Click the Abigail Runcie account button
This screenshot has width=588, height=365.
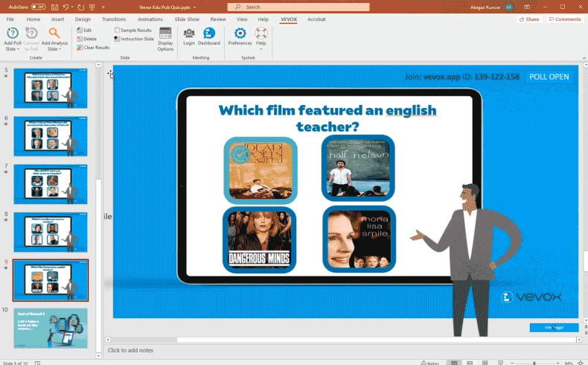click(492, 7)
